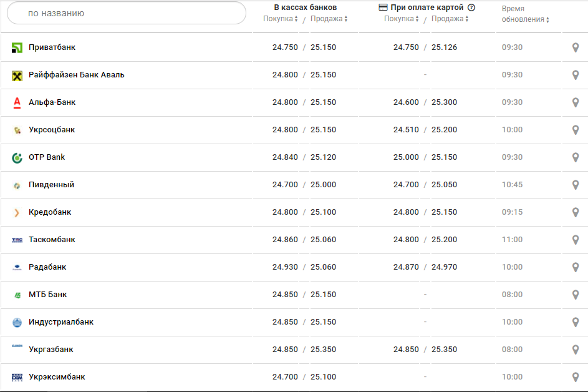Sort by cash Покупка rate

pos(280,19)
